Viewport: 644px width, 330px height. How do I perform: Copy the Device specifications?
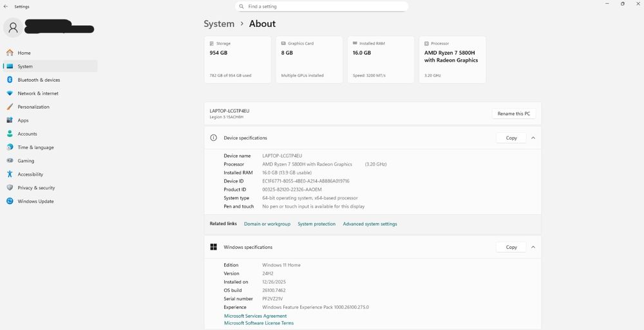(x=511, y=138)
